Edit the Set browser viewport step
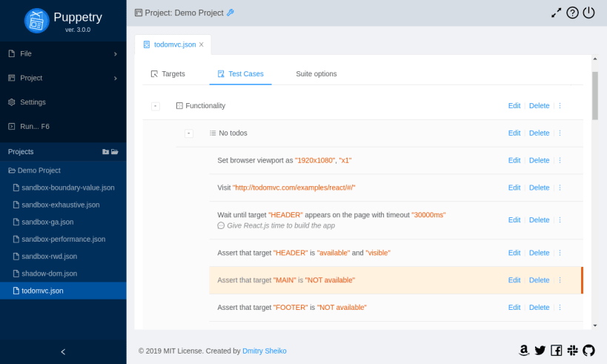 coord(514,160)
